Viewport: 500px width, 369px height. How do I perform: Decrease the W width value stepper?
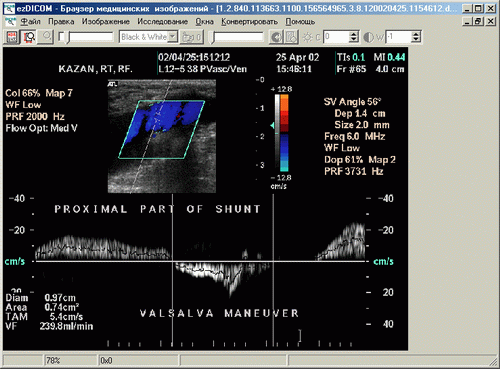tap(415, 39)
